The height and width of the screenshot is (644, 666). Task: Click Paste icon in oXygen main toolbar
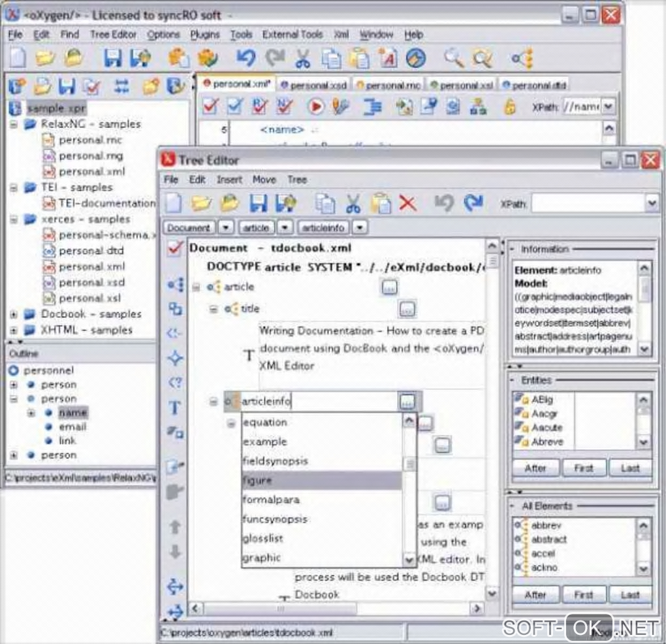click(x=359, y=58)
